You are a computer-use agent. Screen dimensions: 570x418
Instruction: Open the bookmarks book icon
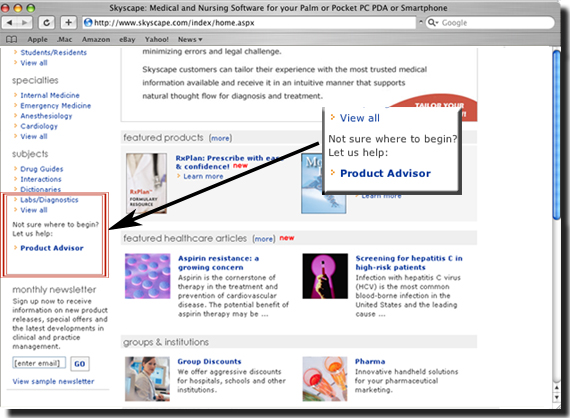(x=12, y=39)
